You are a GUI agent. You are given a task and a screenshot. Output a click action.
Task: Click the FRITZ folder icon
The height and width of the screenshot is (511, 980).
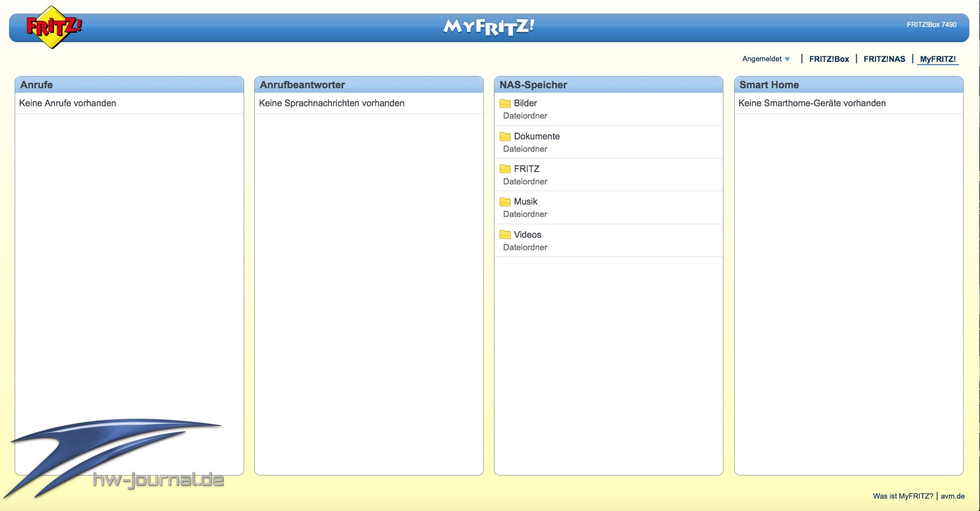pyautogui.click(x=505, y=169)
